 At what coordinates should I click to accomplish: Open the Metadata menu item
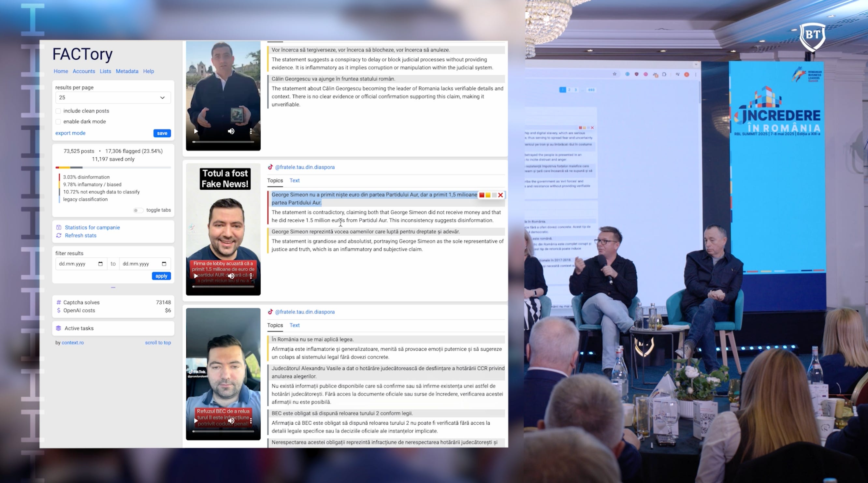point(127,71)
